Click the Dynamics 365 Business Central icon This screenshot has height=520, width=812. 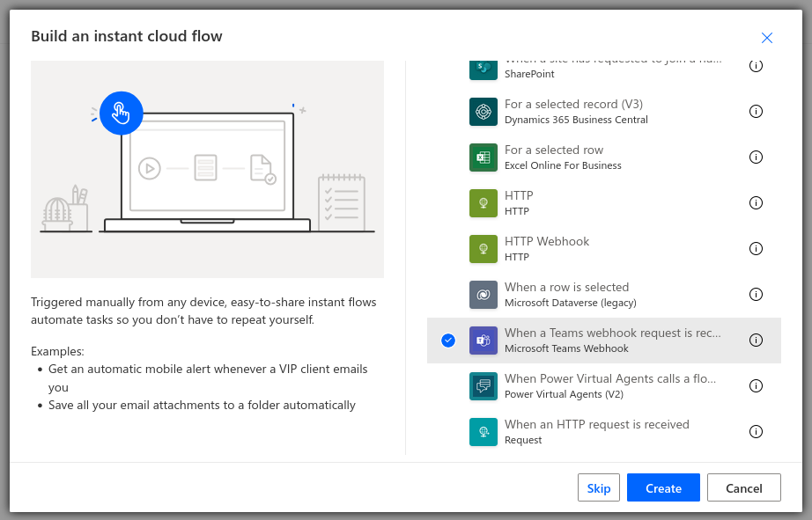click(484, 112)
